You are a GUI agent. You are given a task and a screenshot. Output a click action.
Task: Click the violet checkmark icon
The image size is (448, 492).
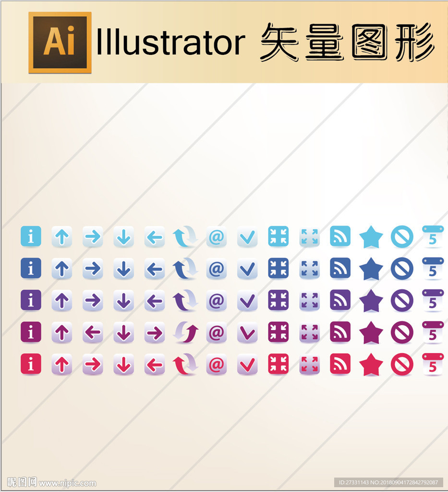point(247,300)
